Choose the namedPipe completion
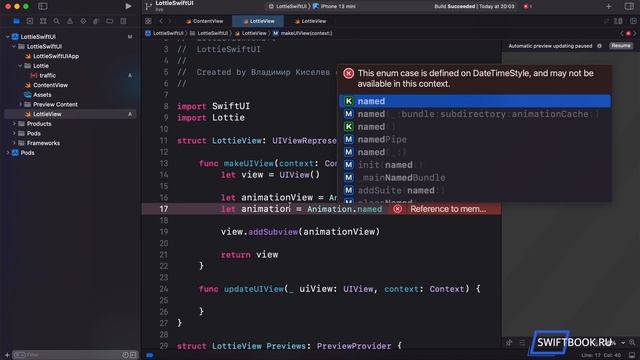The width and height of the screenshot is (640, 360). pos(475,140)
